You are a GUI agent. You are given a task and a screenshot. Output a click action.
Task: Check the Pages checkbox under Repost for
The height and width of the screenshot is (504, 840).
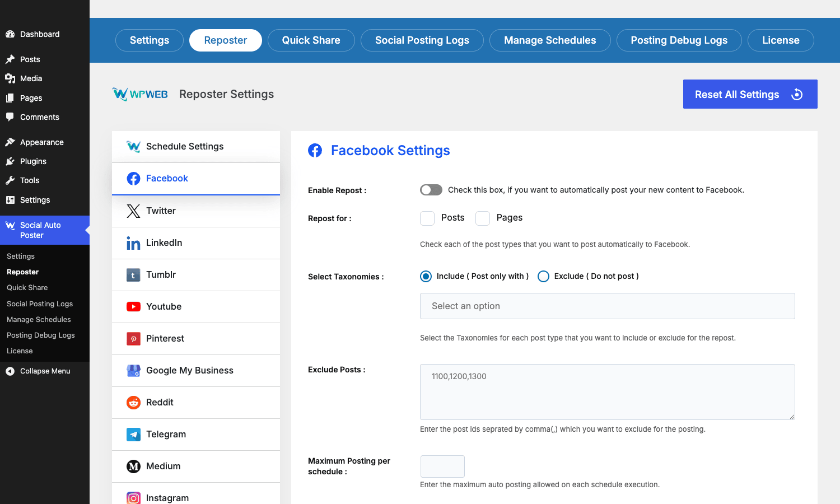pyautogui.click(x=483, y=218)
